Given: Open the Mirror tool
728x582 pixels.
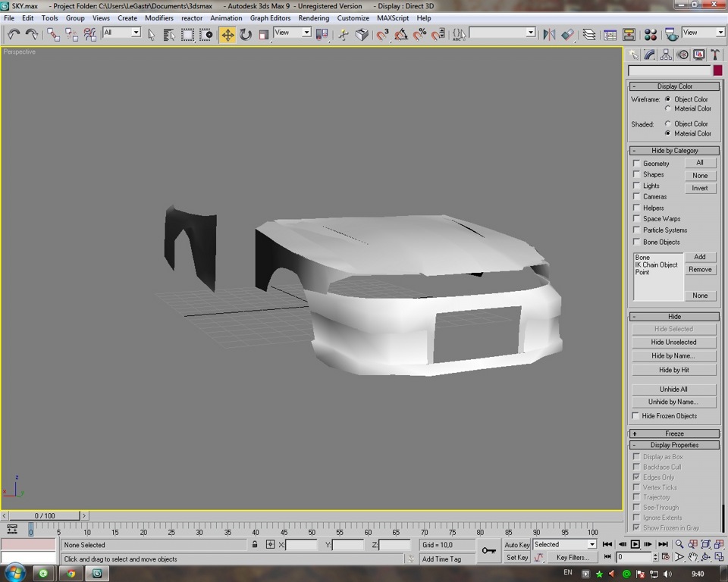Looking at the screenshot, I should pyautogui.click(x=548, y=34).
